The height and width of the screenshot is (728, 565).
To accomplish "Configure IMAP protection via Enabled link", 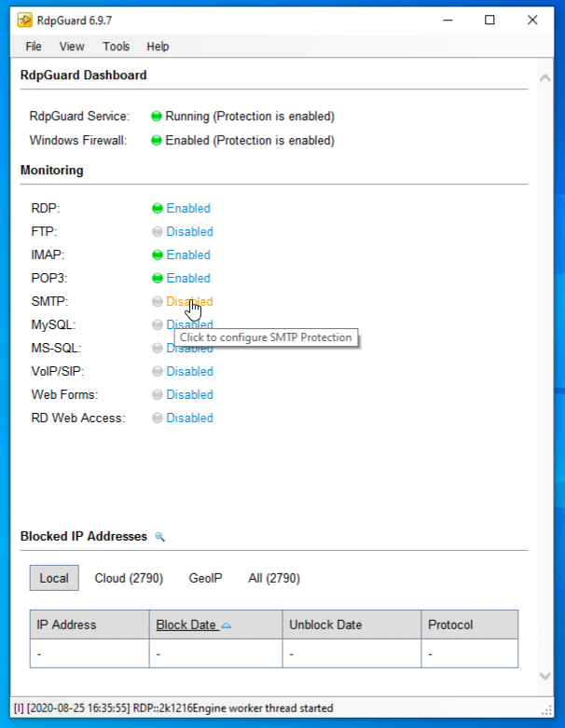I will pos(188,255).
